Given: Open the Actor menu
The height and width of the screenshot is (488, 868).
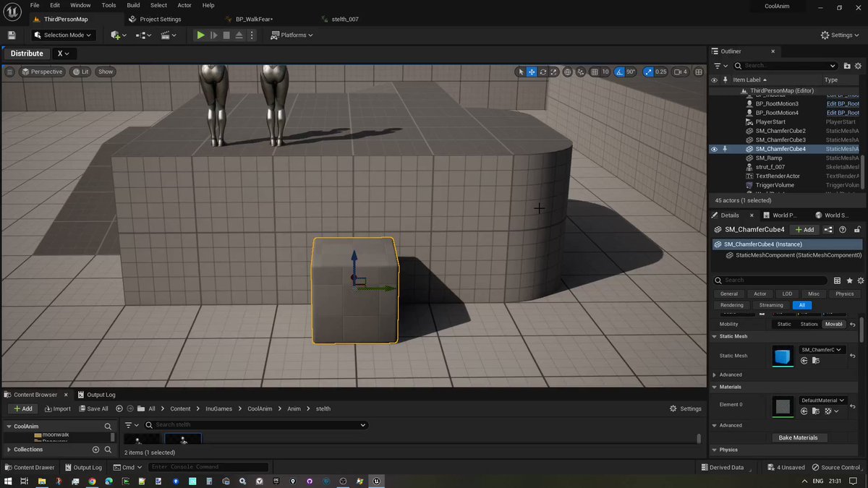Looking at the screenshot, I should click(x=184, y=5).
